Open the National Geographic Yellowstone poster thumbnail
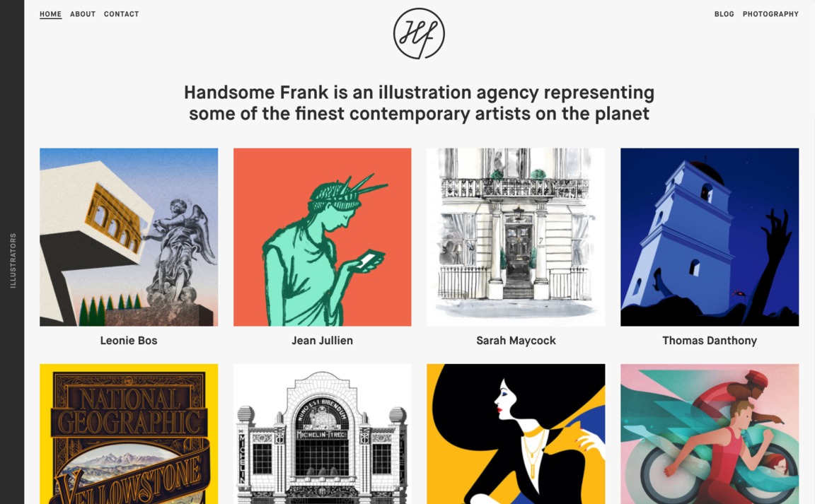Screen dimensions: 815x504 [129, 434]
